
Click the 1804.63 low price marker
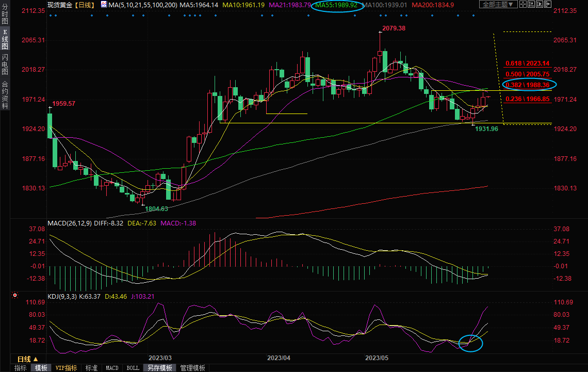pos(157,208)
